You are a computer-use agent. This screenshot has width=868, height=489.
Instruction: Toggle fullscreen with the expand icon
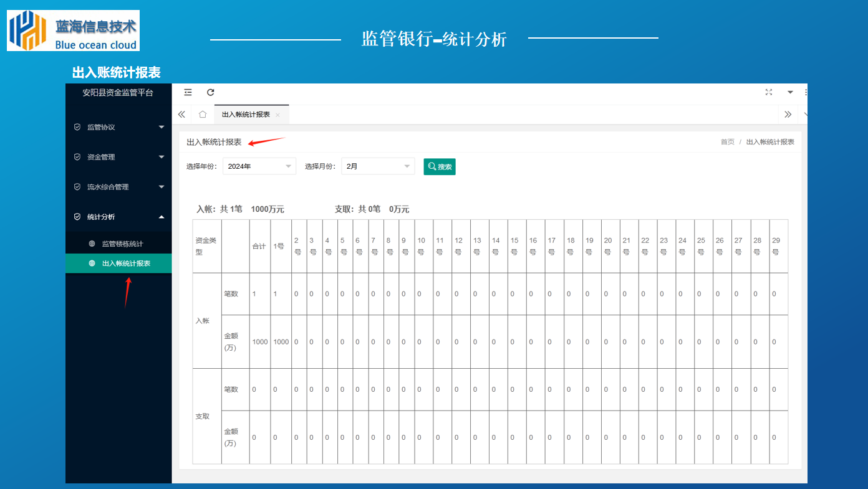point(769,92)
